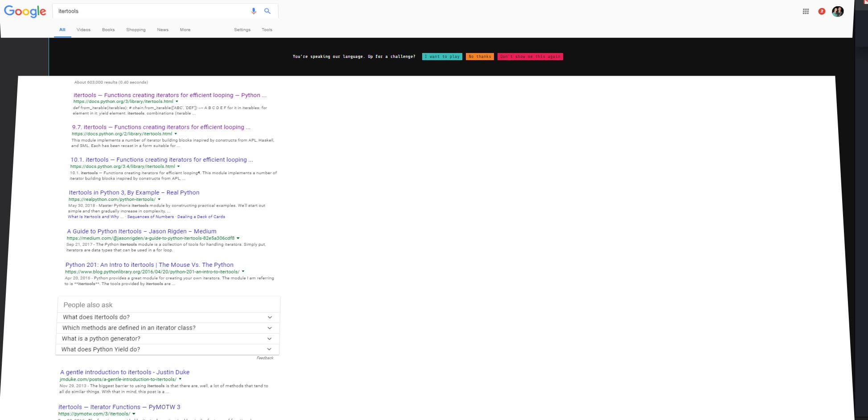Open dropdown arrow next to docs.python.org/2 URL
The image size is (868, 420).
[176, 134]
